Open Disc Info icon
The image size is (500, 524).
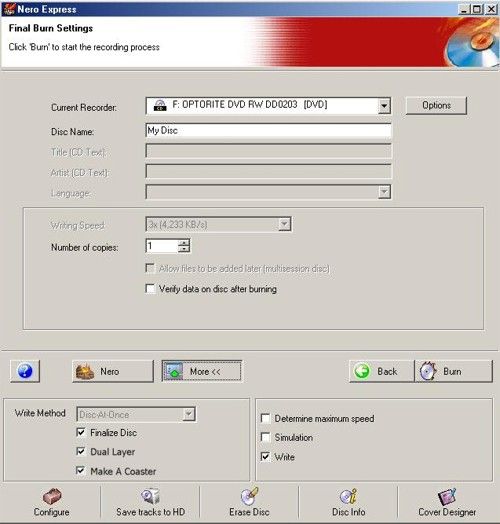pyautogui.click(x=349, y=502)
